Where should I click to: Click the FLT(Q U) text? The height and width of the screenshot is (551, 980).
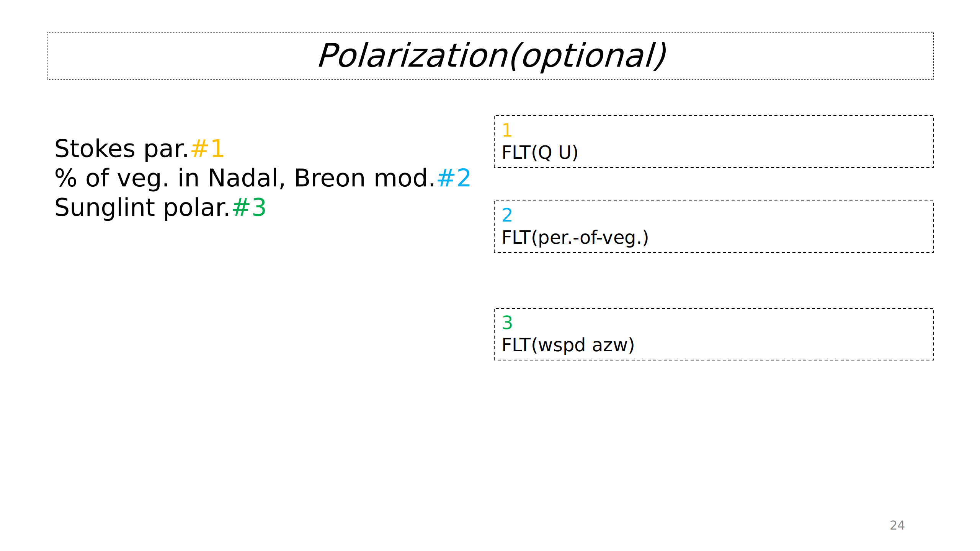tap(540, 152)
